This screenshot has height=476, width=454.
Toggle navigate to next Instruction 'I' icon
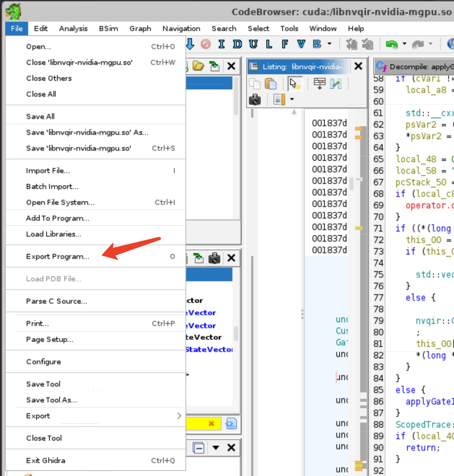[221, 44]
